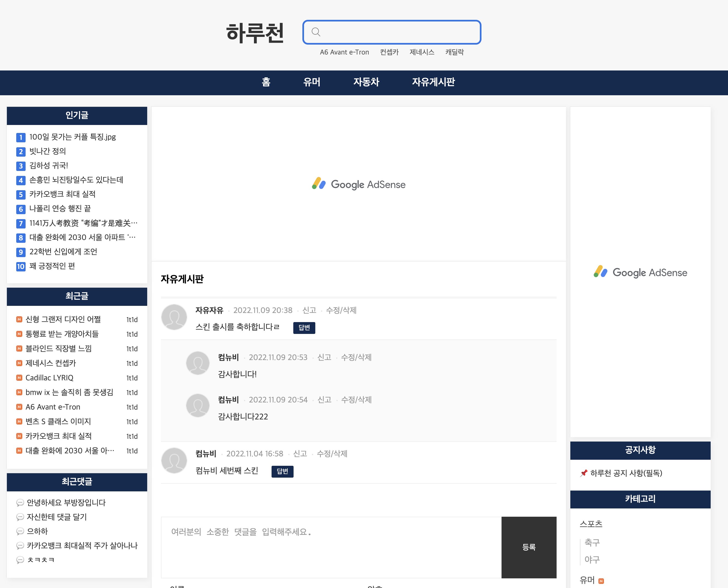Click the new badge beside 유머 category
728x588 pixels.
(x=601, y=581)
